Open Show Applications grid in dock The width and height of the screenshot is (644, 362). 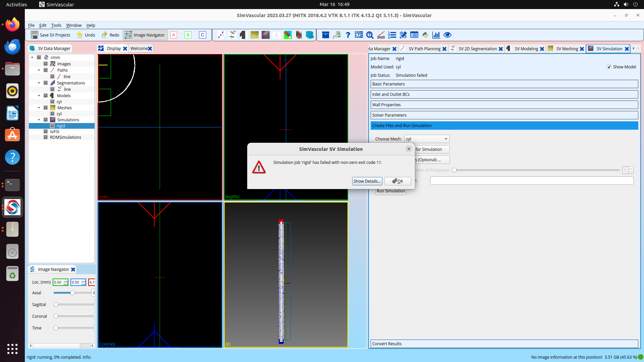[12, 349]
